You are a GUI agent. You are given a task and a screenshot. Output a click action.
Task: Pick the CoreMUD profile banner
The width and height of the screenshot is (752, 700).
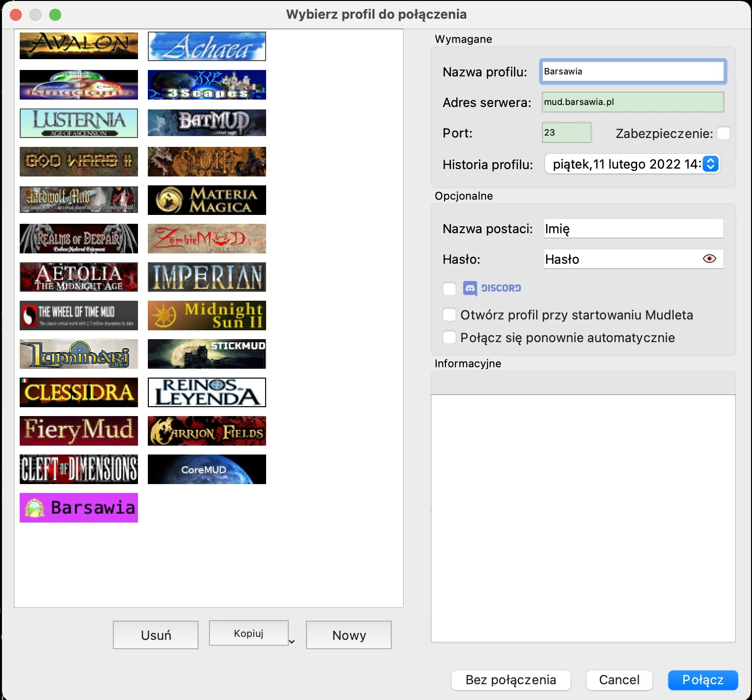pos(207,469)
